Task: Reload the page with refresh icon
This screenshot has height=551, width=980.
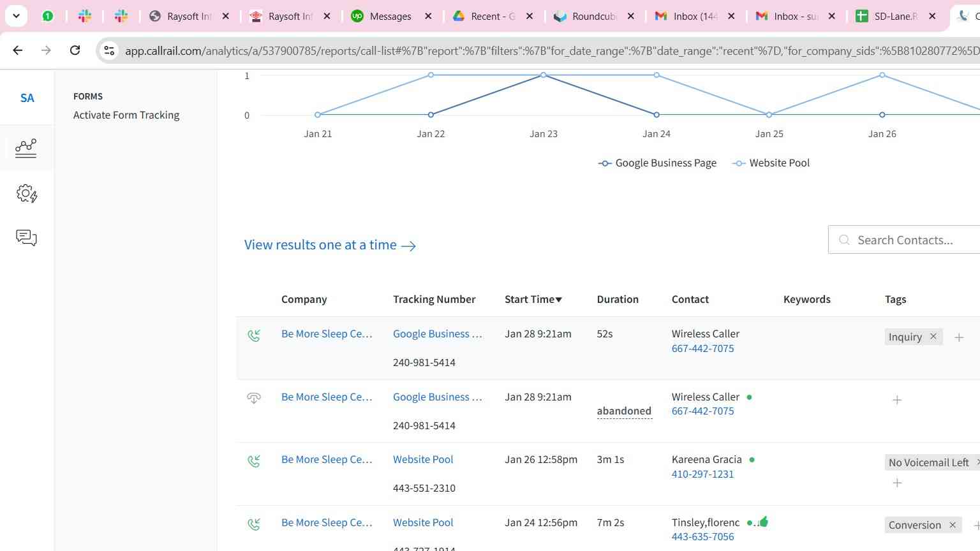Action: point(75,50)
